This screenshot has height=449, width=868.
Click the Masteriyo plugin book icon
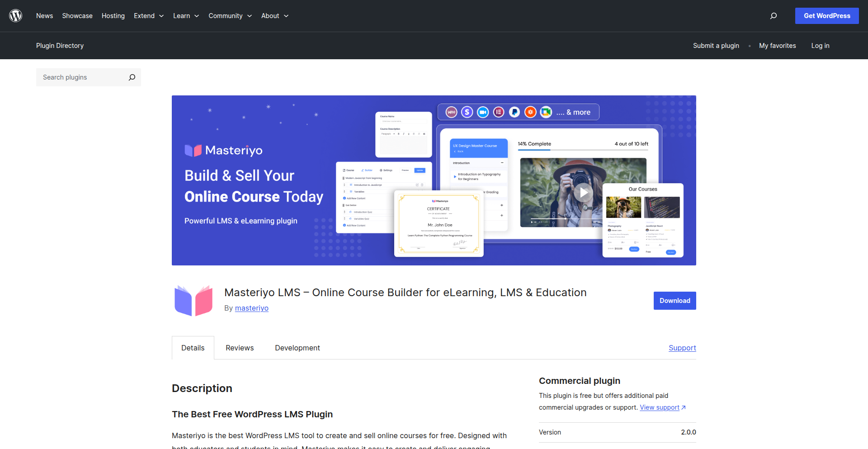coord(193,301)
